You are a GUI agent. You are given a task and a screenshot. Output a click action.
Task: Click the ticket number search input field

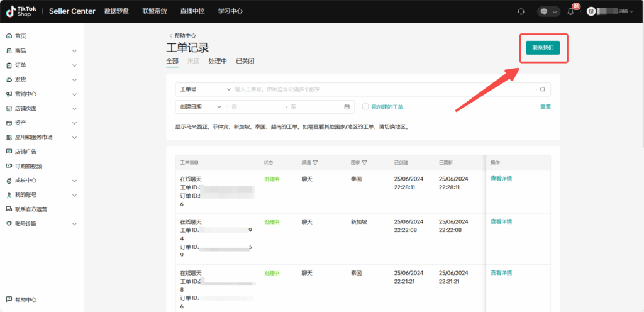click(x=386, y=89)
